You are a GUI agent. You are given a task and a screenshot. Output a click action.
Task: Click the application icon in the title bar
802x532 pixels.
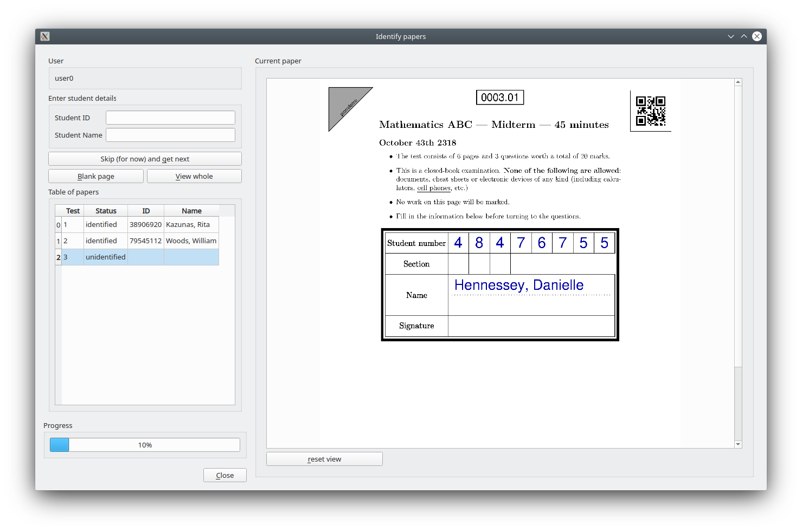(45, 36)
